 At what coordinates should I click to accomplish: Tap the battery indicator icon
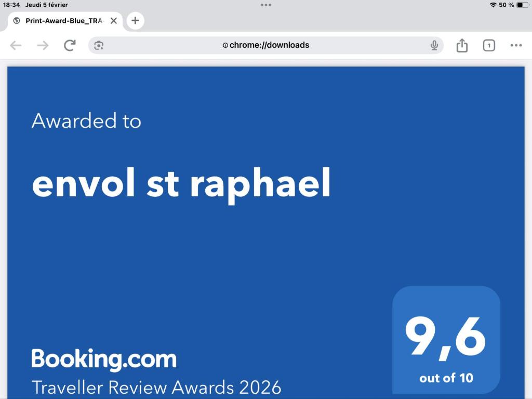(x=523, y=5)
